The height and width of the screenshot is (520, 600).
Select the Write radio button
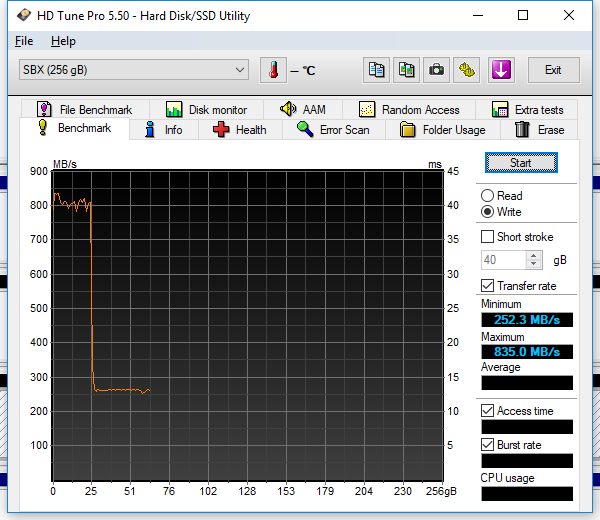pos(488,212)
